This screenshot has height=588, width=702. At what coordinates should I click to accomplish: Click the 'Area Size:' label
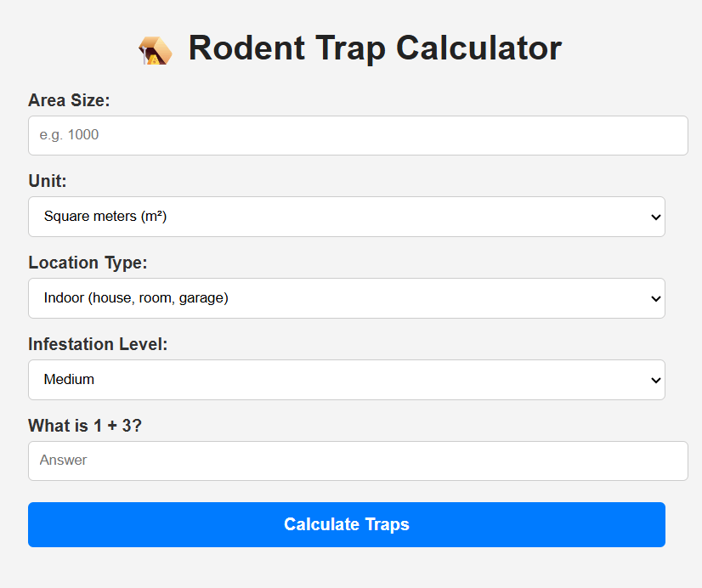[69, 100]
